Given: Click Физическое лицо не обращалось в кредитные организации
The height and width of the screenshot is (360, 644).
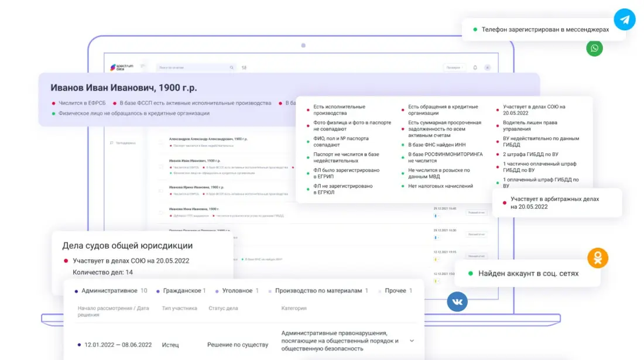Looking at the screenshot, I should pyautogui.click(x=134, y=114).
